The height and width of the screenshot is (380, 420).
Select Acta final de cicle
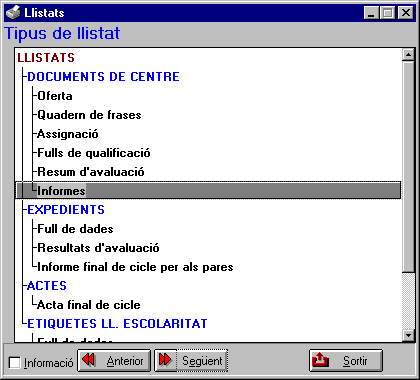89,305
